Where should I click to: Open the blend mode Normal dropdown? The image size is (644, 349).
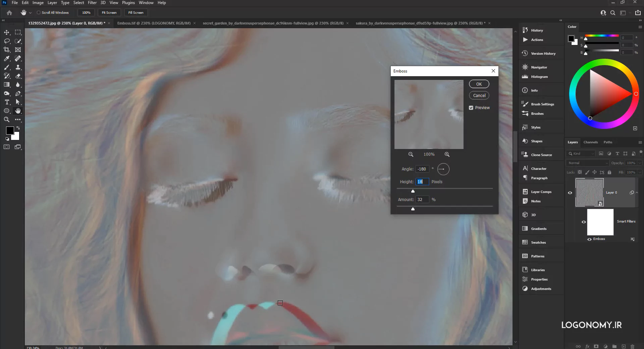588,163
